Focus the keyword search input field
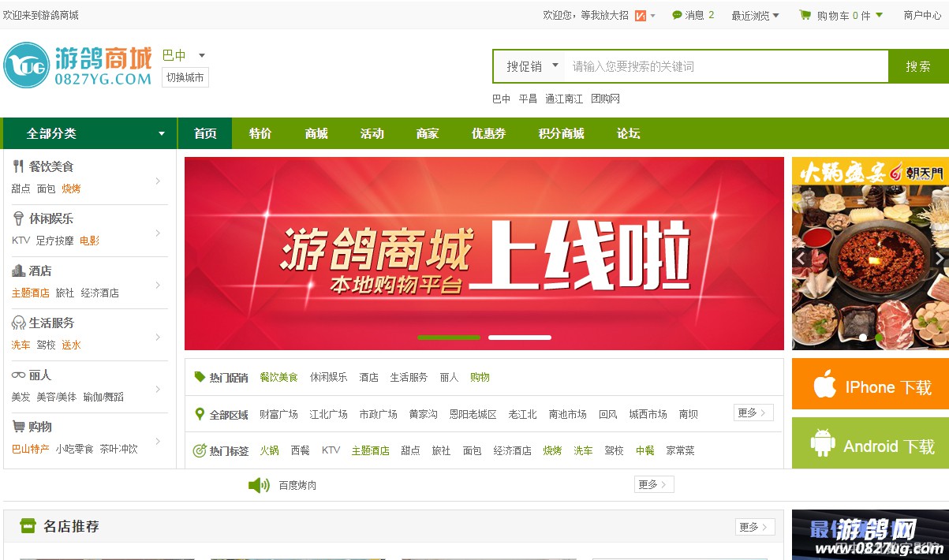This screenshot has height=560, width=949. [726, 66]
